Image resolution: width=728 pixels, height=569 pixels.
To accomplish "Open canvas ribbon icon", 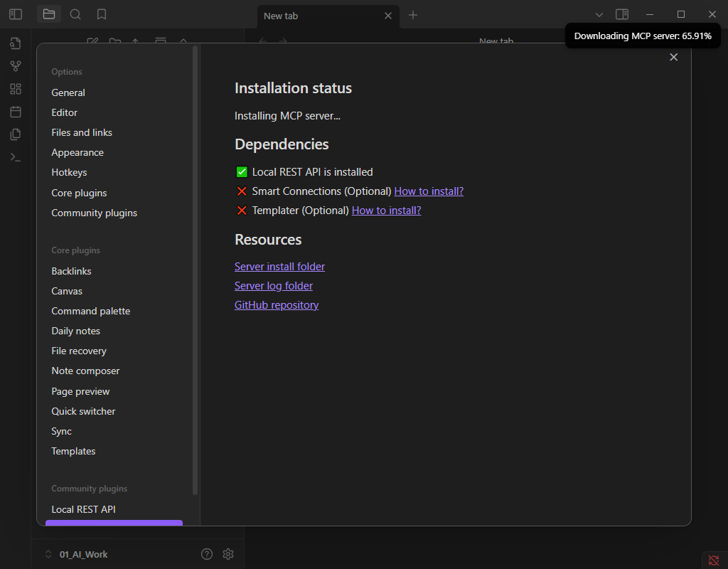I will point(16,89).
